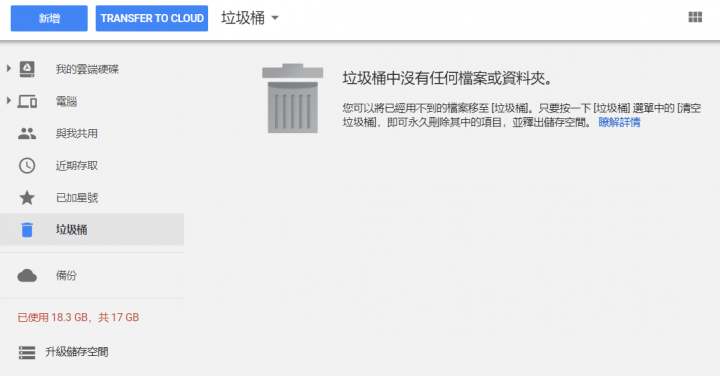Click the large gray trash can illustration
720x376 pixels.
292,98
